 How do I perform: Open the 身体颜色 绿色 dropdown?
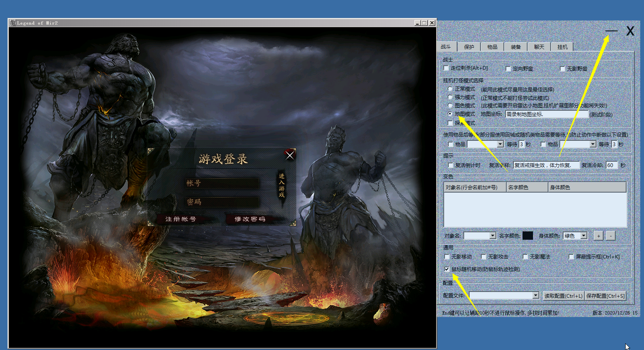click(x=583, y=236)
